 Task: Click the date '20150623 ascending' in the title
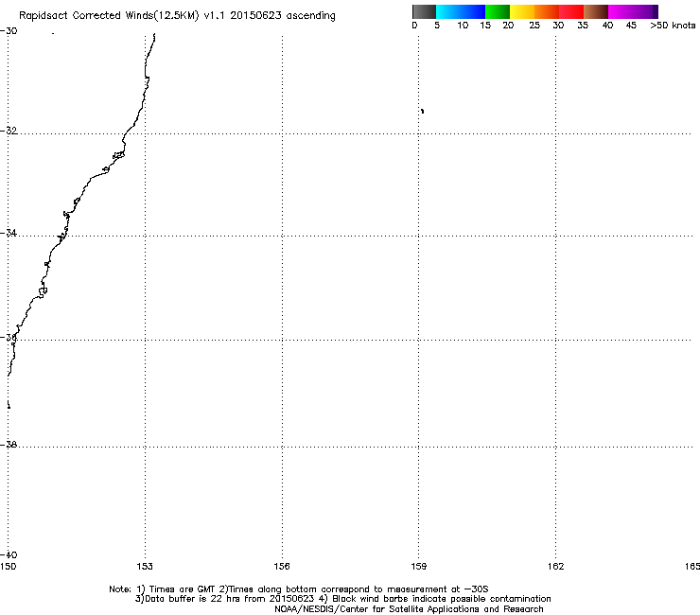point(283,16)
